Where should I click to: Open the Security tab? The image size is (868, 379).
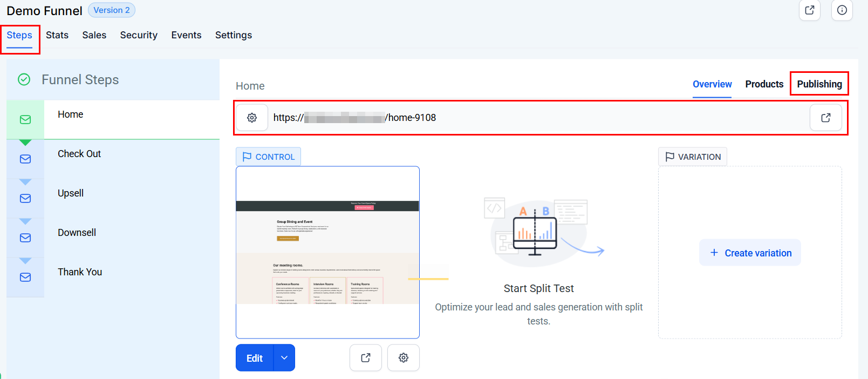pos(139,35)
